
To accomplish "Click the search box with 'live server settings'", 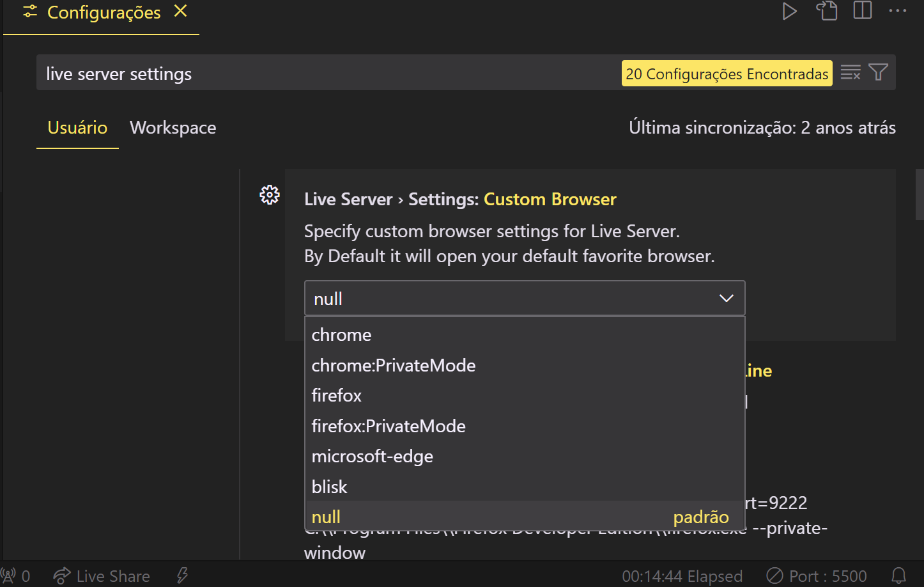I will (x=329, y=73).
